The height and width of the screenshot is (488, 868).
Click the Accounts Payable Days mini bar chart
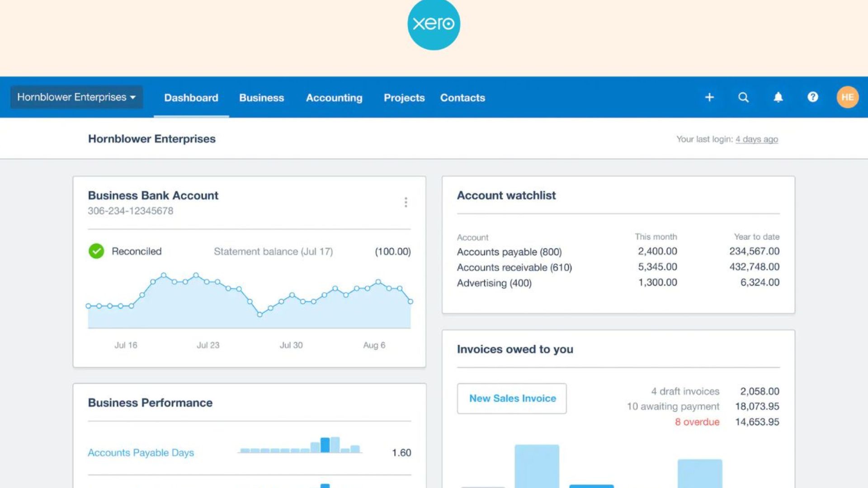[x=300, y=445]
